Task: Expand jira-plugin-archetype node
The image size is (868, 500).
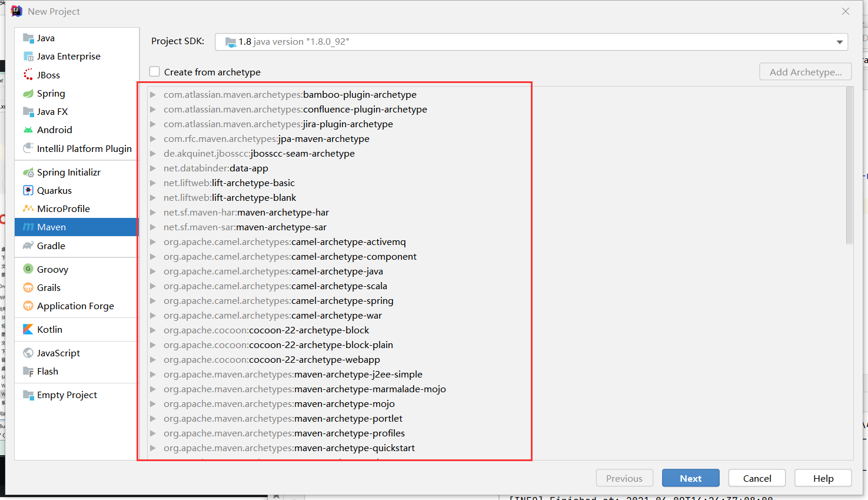Action: coord(153,124)
